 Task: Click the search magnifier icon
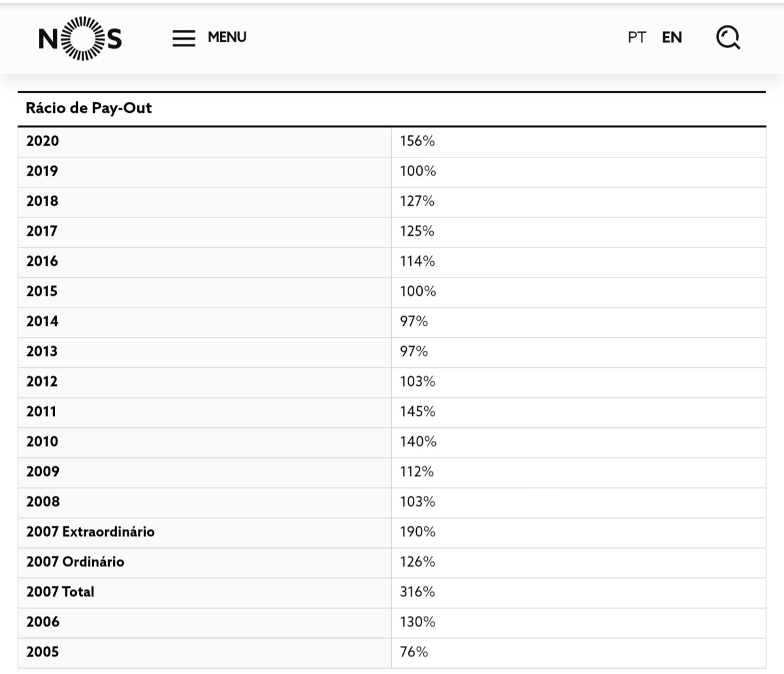[728, 38]
